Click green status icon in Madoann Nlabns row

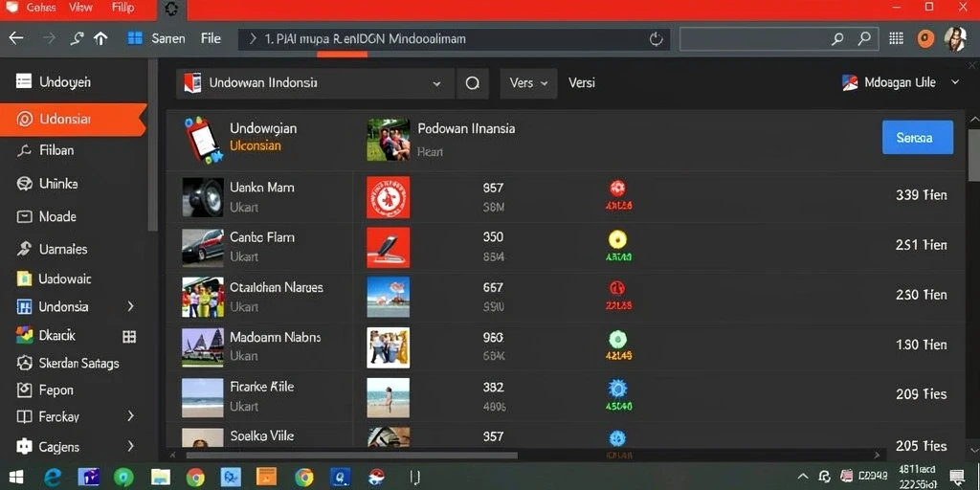click(x=617, y=340)
